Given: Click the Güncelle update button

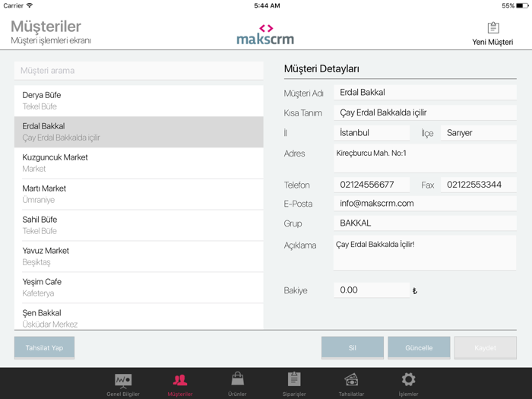Looking at the screenshot, I should pos(419,347).
